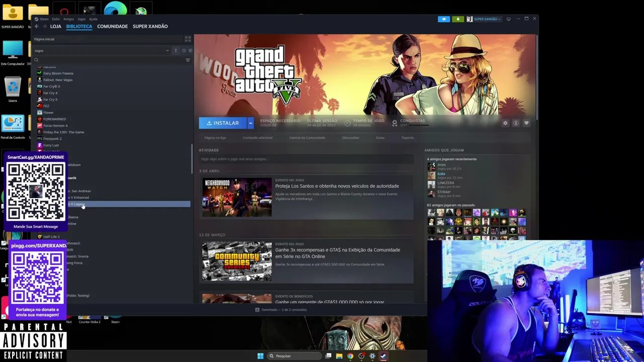Viewport: 644px width, 362px height.
Task: Open the COMUNIDADE tab
Action: [112, 26]
